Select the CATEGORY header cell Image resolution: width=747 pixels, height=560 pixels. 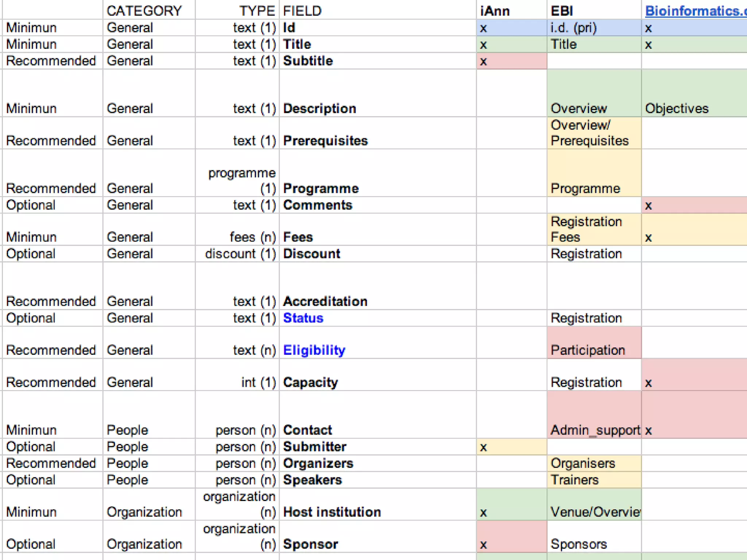144,11
